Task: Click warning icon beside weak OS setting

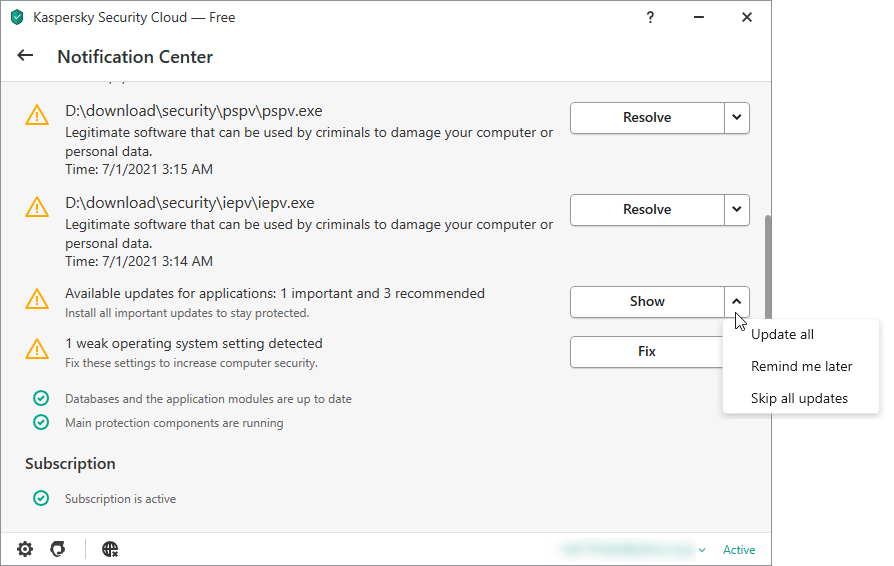Action: [37, 348]
